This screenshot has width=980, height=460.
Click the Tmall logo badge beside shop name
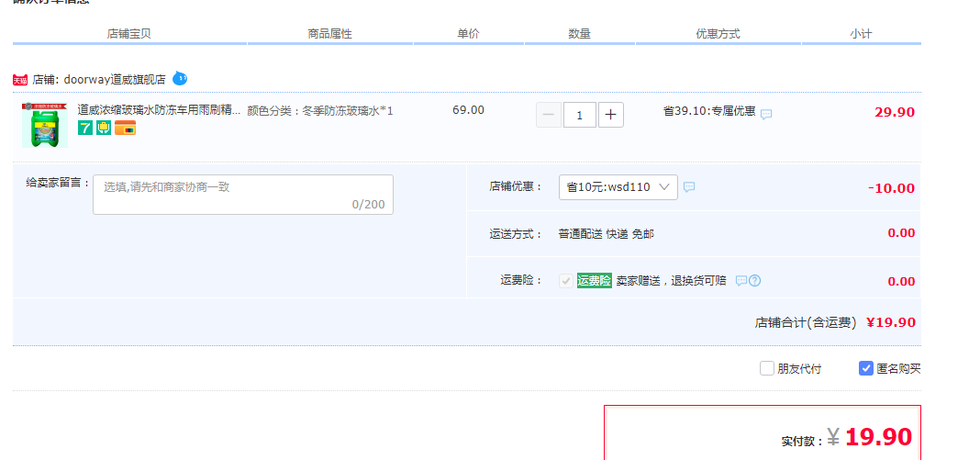click(x=20, y=80)
